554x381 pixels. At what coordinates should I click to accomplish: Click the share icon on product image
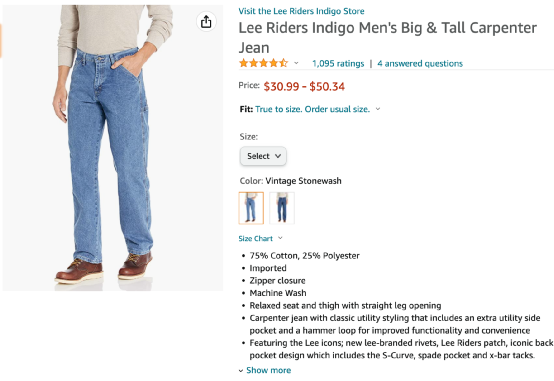(206, 22)
